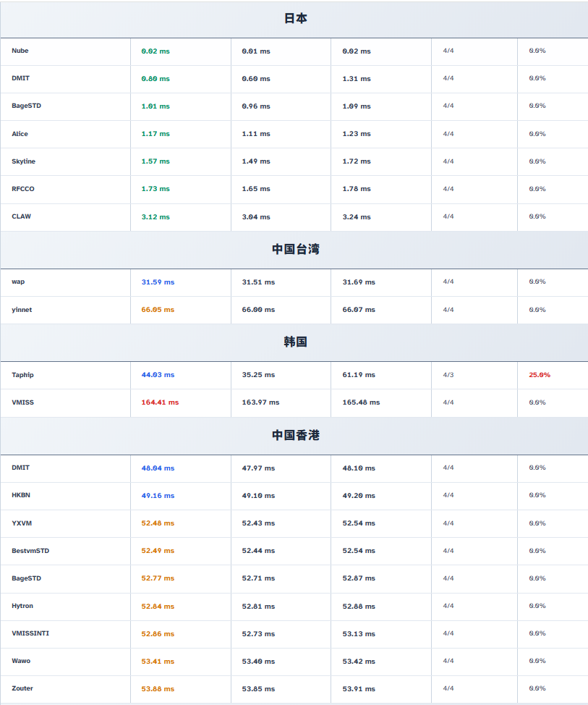Open the Skyline node entry

click(23, 161)
